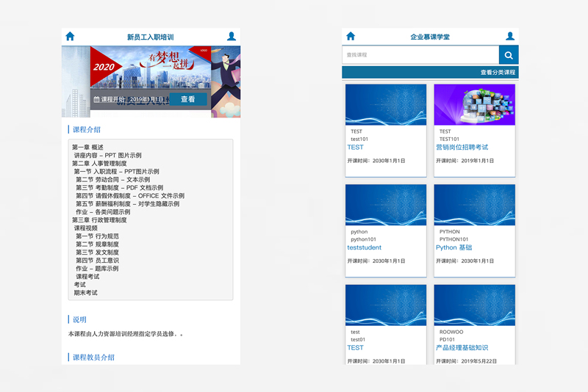588x392 pixels.
Task: Click ROOWOO label on product course card
Action: coord(451,332)
